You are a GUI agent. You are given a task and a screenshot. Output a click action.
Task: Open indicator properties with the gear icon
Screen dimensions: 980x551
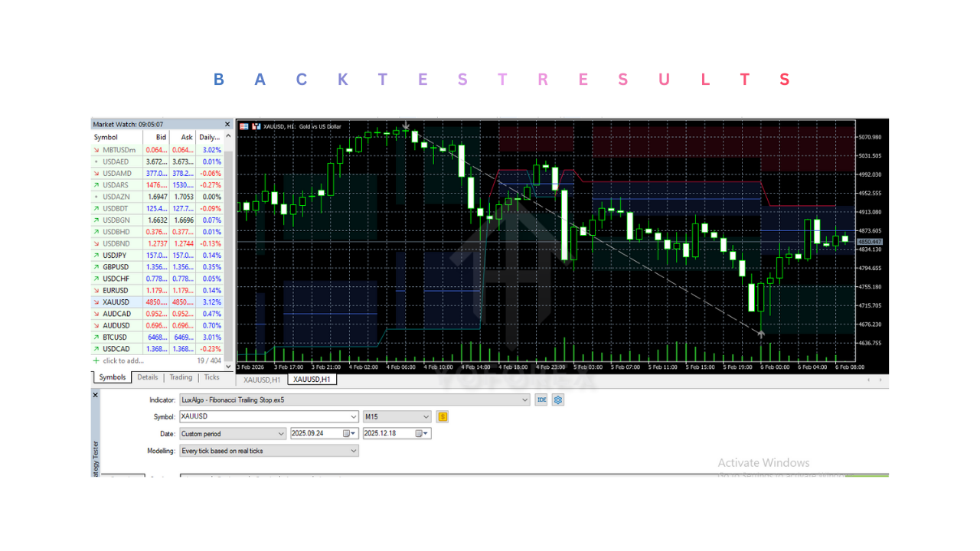pyautogui.click(x=557, y=399)
